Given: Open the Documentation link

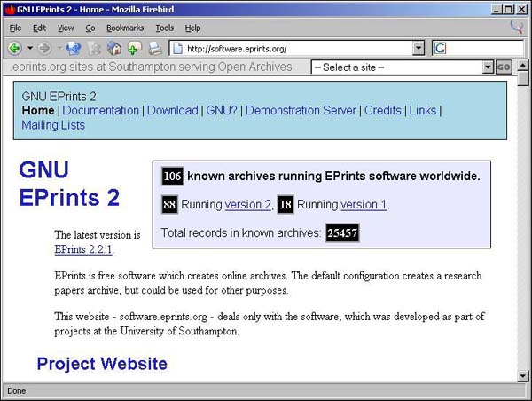Looking at the screenshot, I should [x=101, y=110].
